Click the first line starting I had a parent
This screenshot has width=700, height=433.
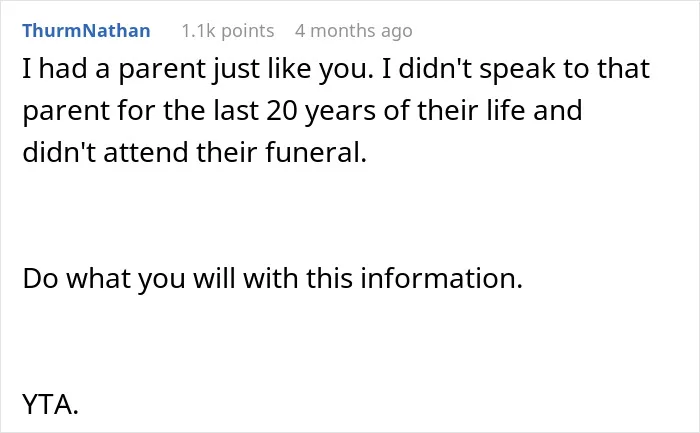click(336, 69)
